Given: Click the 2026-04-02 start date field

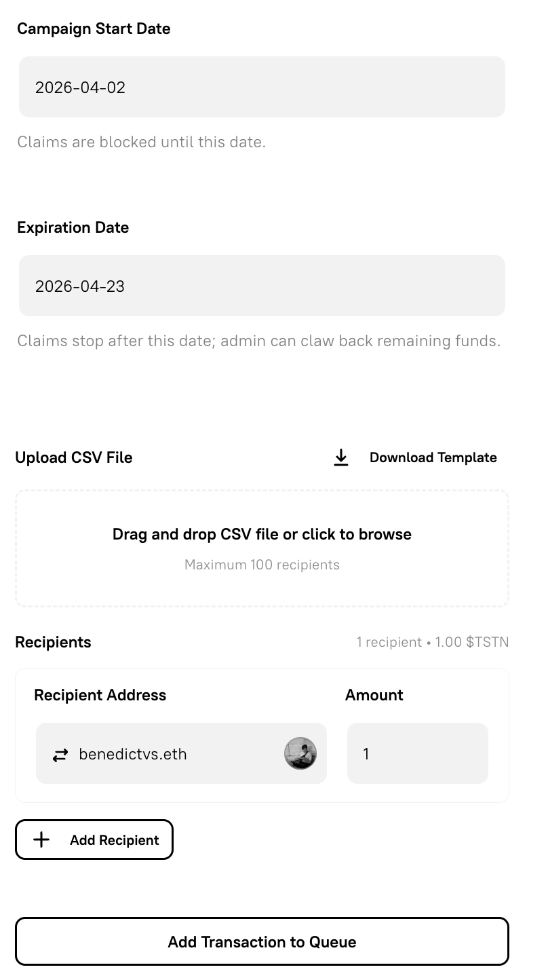Looking at the screenshot, I should [262, 87].
